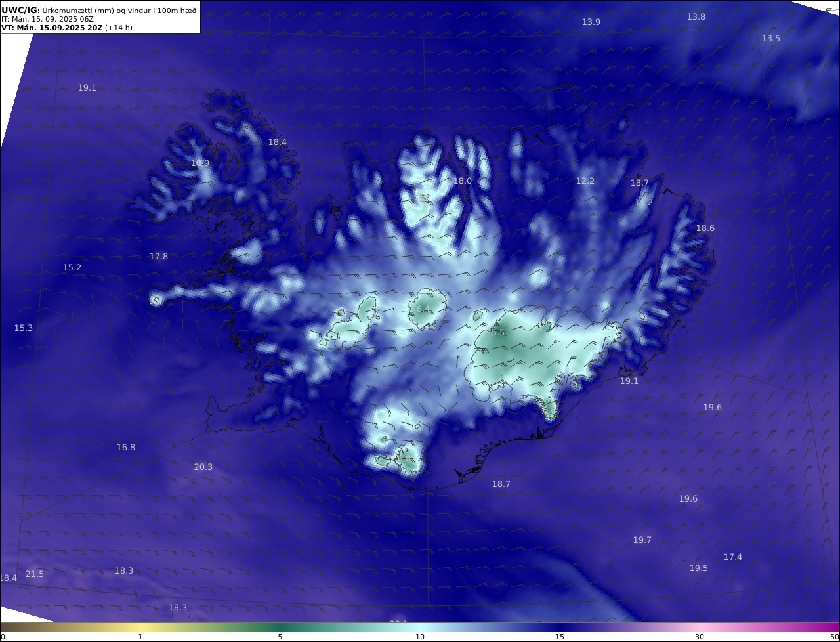Click the 19.5 value on the map
Image resolution: width=840 pixels, height=642 pixels.
tap(698, 568)
